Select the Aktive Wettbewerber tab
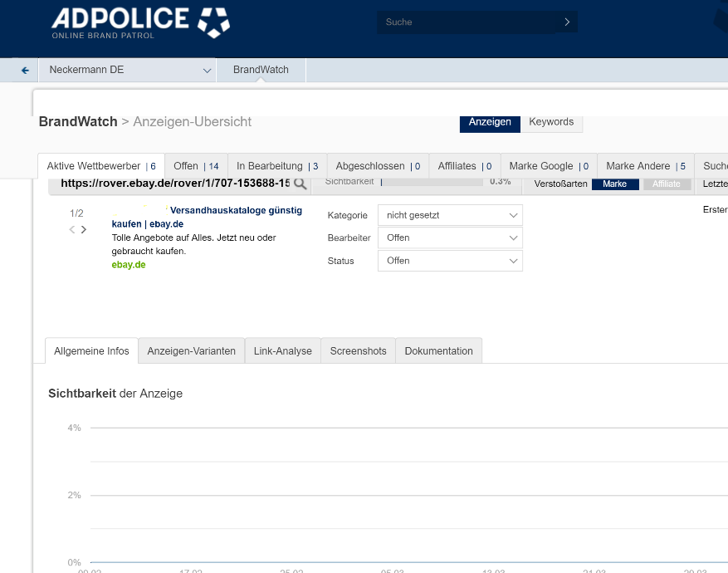This screenshot has width=728, height=573. 101,166
